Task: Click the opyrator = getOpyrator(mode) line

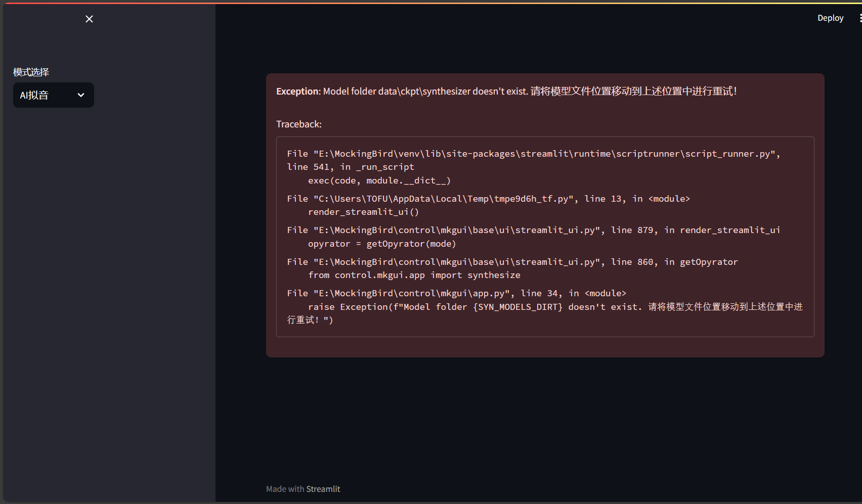Action: pyautogui.click(x=382, y=244)
